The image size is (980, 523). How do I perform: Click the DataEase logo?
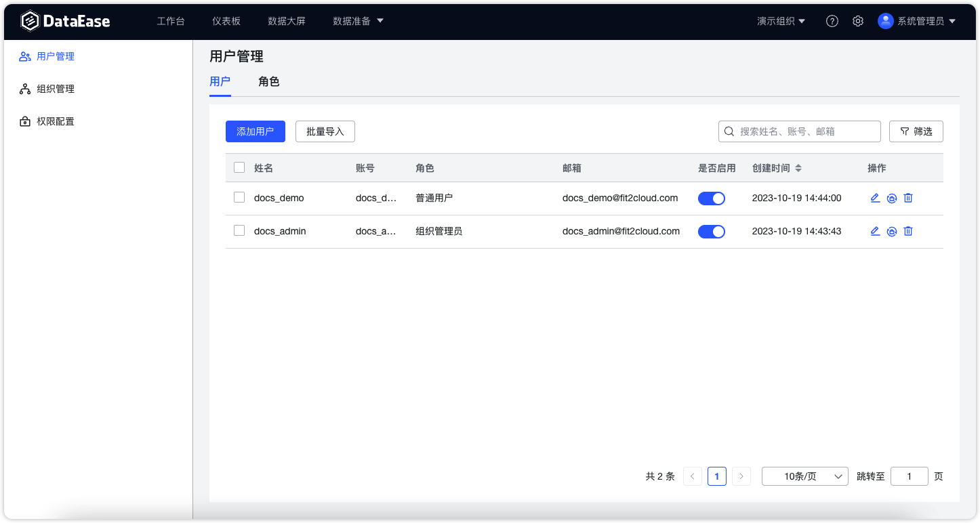tap(65, 21)
